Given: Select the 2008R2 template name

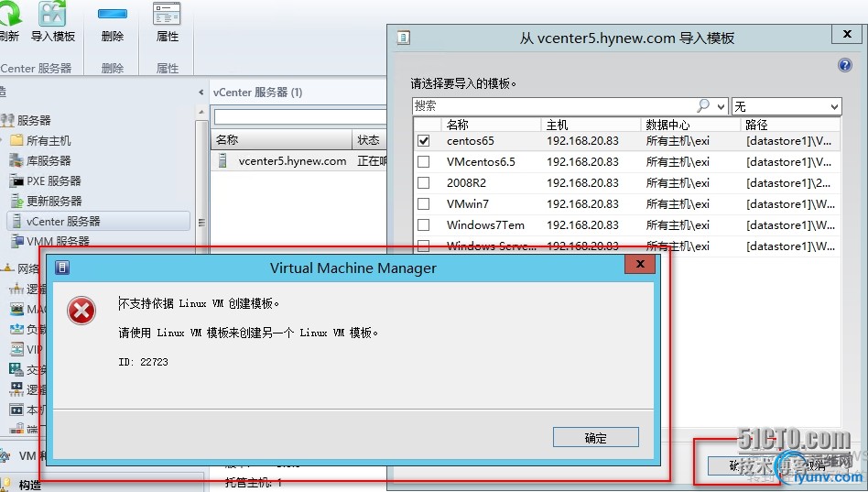Looking at the screenshot, I should [466, 183].
